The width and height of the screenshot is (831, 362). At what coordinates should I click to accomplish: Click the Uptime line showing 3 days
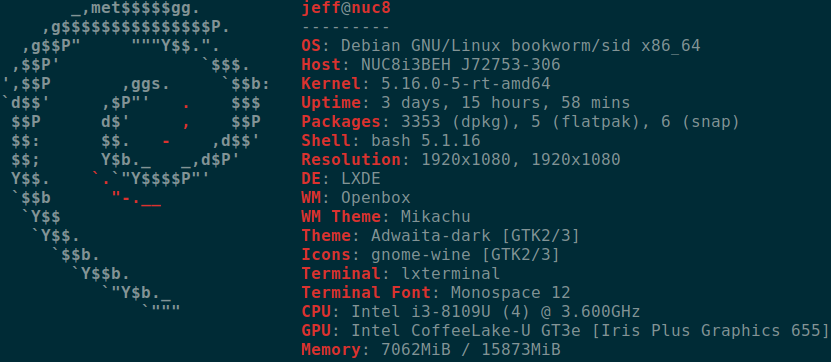tap(466, 103)
